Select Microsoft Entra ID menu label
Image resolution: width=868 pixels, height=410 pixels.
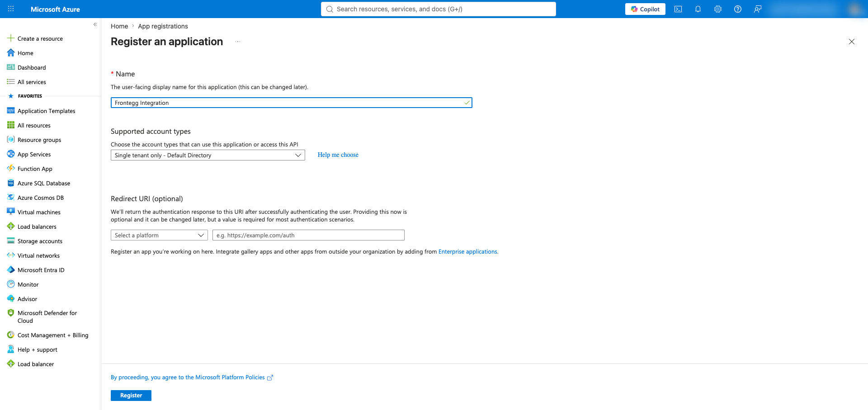(x=41, y=270)
